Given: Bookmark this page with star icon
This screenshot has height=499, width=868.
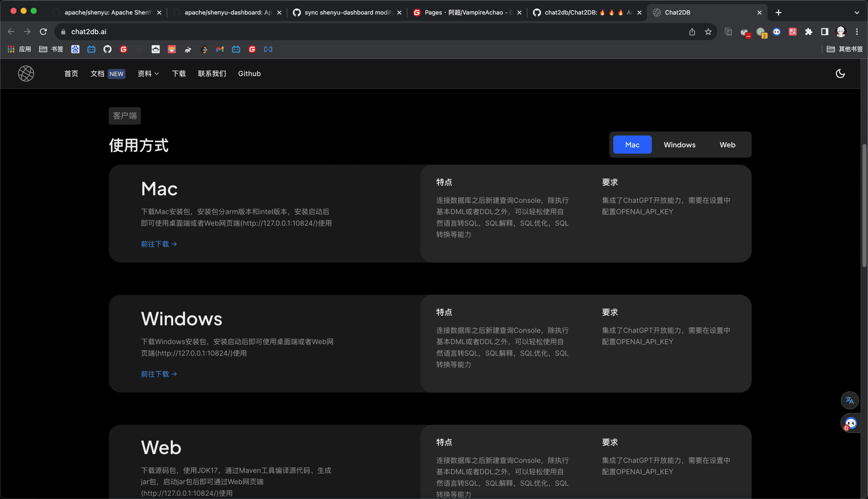Looking at the screenshot, I should [708, 32].
